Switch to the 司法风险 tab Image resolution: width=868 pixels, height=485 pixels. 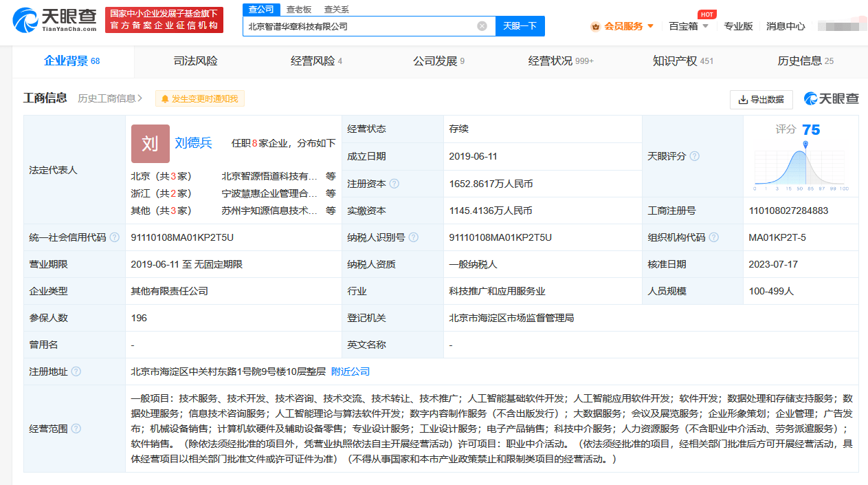195,61
